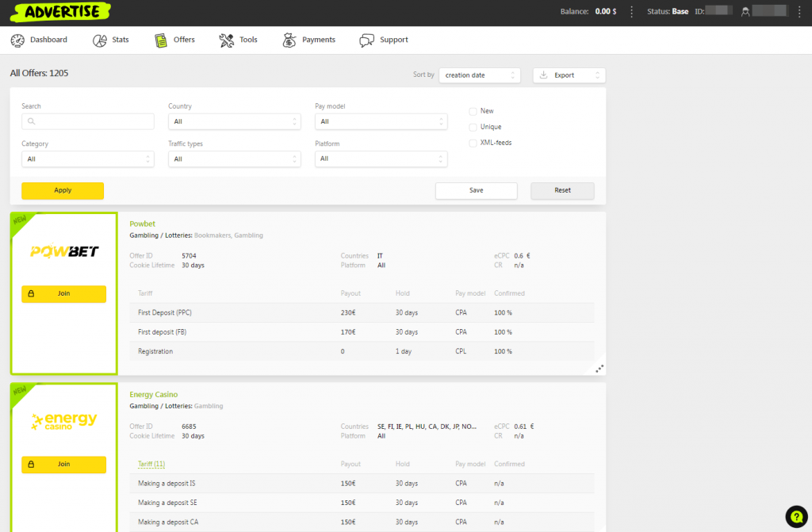
Task: Go to the Dashboard menu item
Action: tap(39, 40)
